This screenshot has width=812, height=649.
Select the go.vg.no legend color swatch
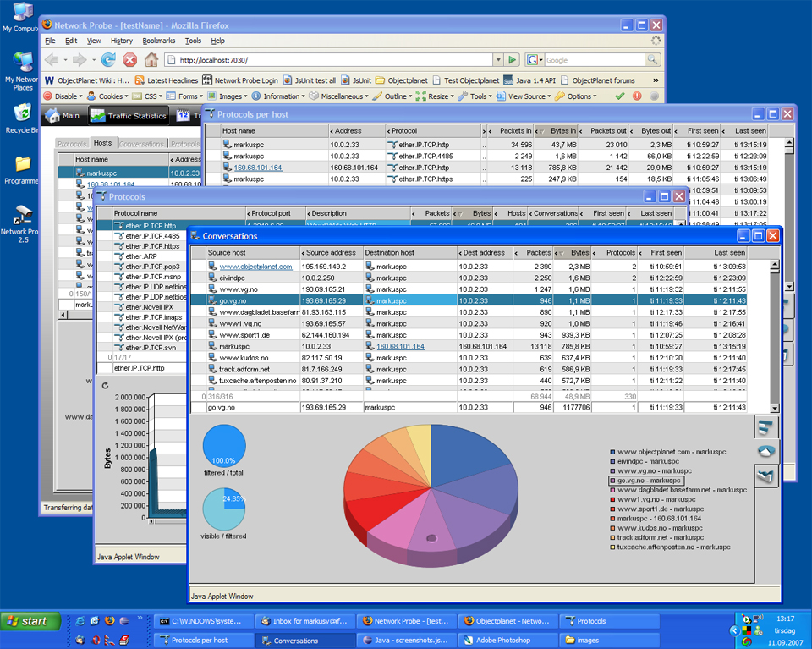click(x=613, y=481)
